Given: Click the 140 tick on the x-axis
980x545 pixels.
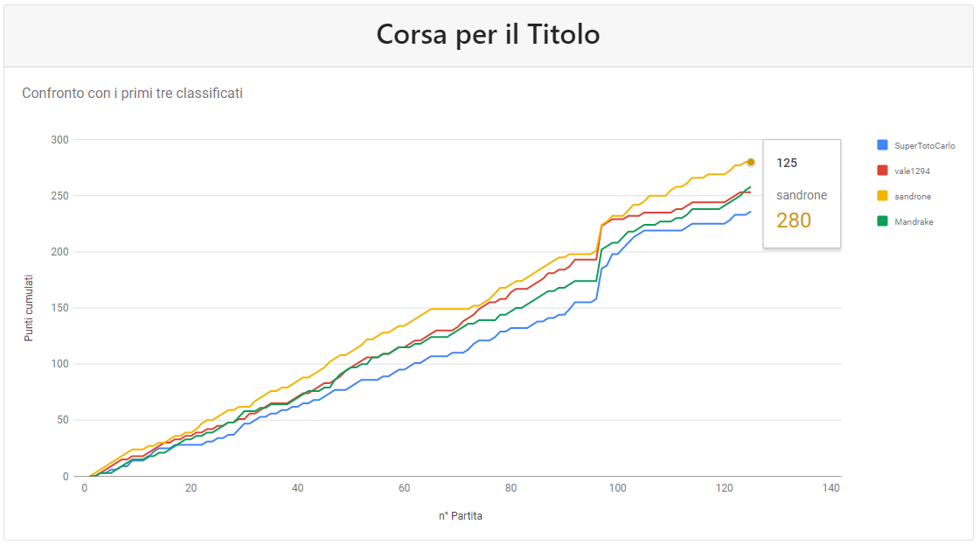Looking at the screenshot, I should point(831,488).
